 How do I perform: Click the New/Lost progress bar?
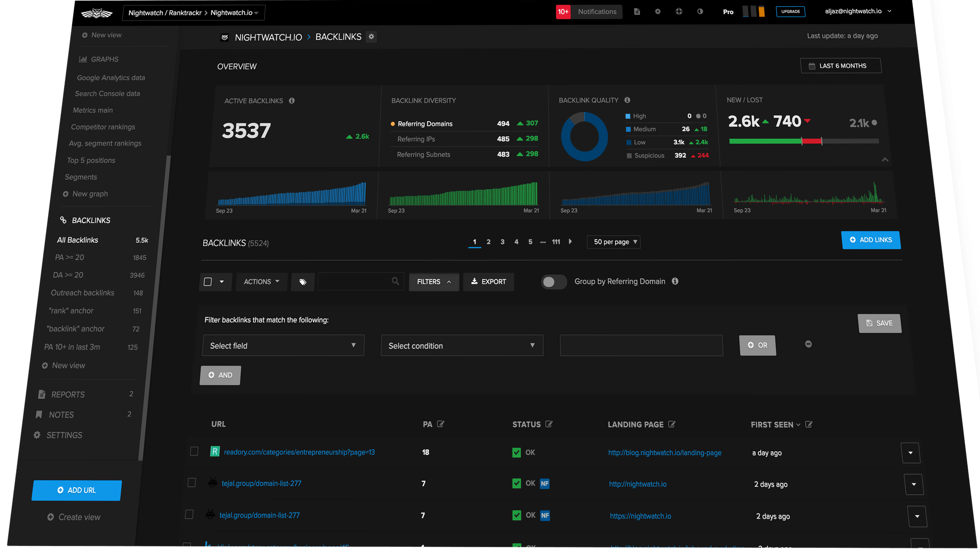coord(804,141)
